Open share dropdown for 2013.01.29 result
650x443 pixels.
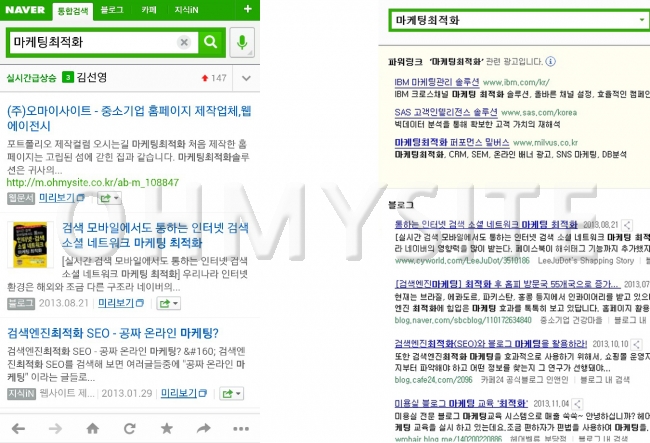231,394
